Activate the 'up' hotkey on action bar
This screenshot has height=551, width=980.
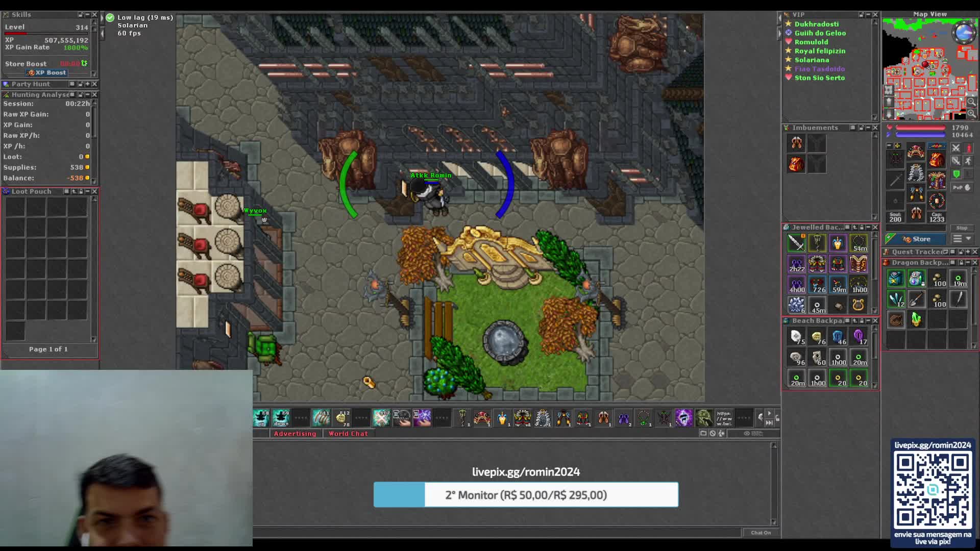coord(261,418)
